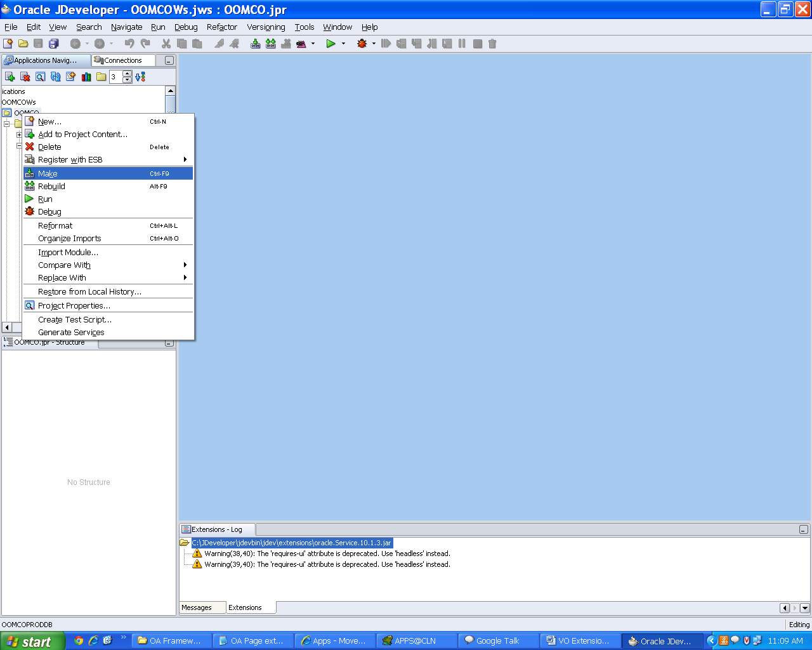Click the navigator number field showing 3
812x650 pixels.
pos(115,77)
